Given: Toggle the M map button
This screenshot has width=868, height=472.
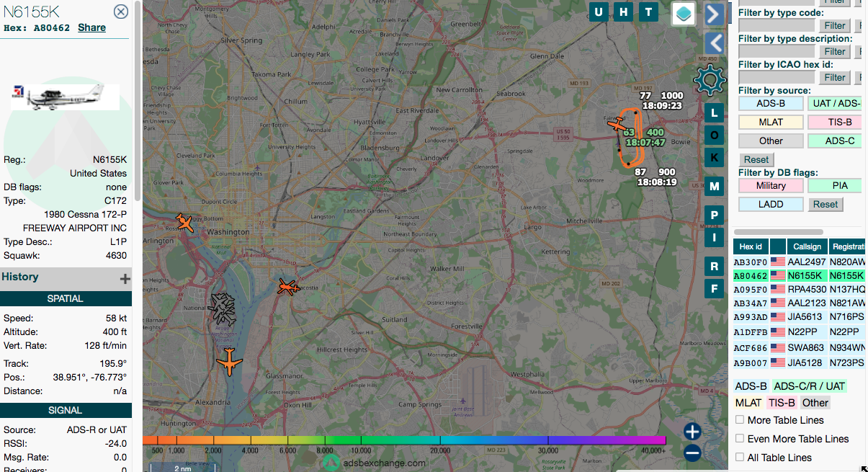Looking at the screenshot, I should pyautogui.click(x=714, y=186).
